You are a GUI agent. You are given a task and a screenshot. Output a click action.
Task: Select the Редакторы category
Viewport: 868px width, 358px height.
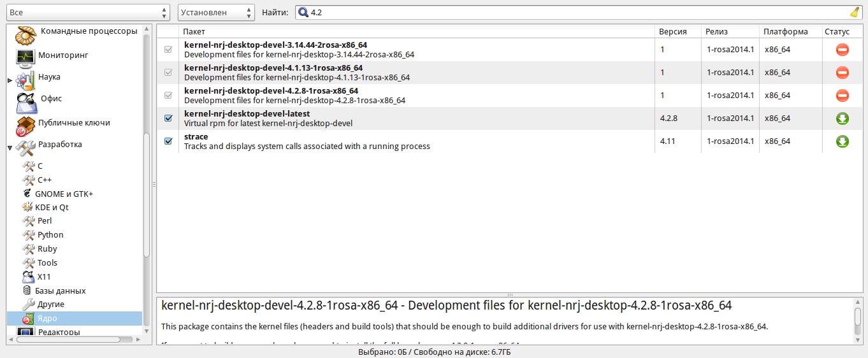point(59,332)
